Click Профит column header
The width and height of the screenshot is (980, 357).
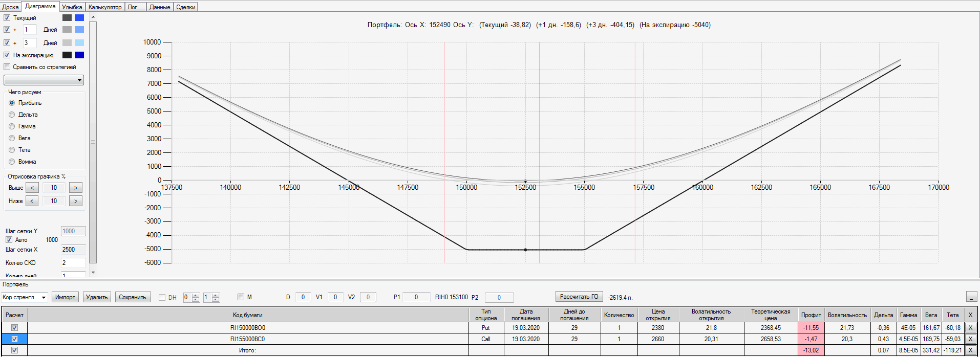click(811, 315)
